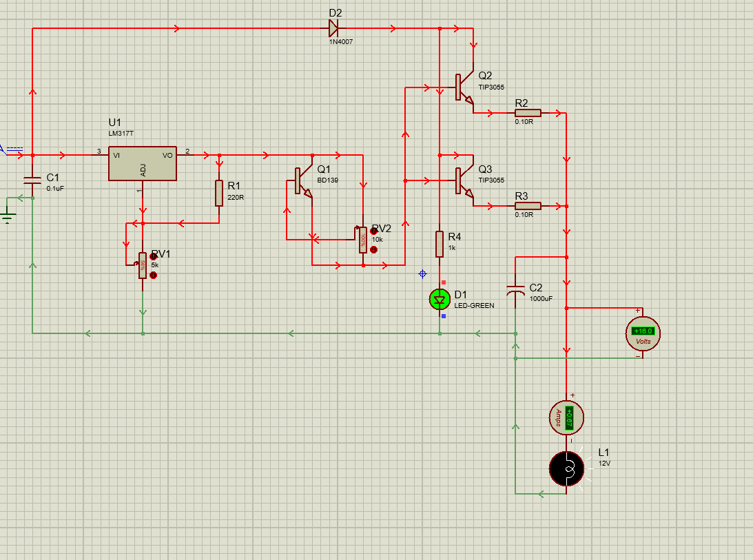This screenshot has width=753, height=560.
Task: Click the Amps ammeter instrument
Action: pyautogui.click(x=567, y=418)
